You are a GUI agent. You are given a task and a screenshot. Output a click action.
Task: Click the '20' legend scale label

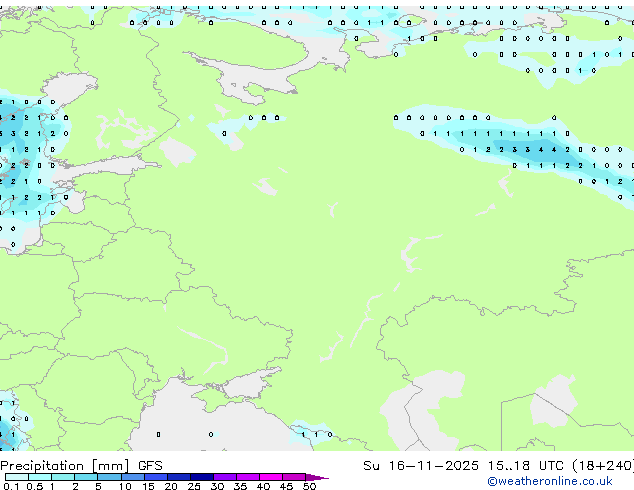[x=171, y=486]
